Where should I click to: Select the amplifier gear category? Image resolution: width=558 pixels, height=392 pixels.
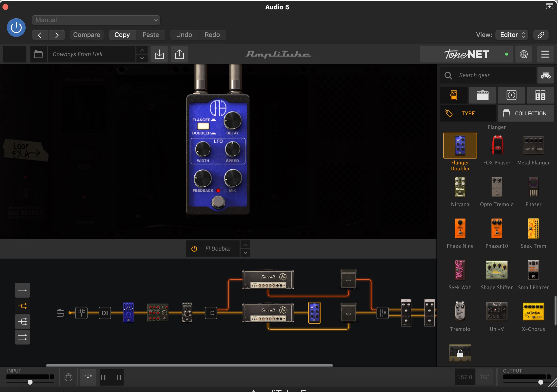coord(483,95)
